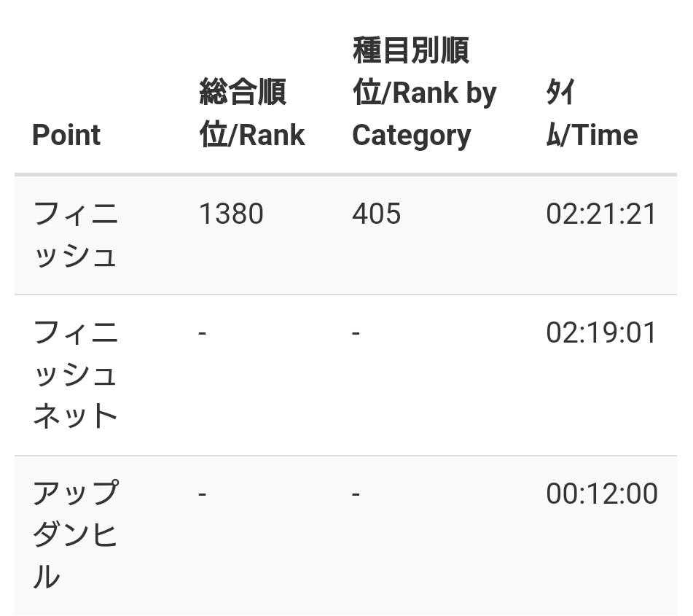Select the フィニッシュネット row label

[76, 375]
